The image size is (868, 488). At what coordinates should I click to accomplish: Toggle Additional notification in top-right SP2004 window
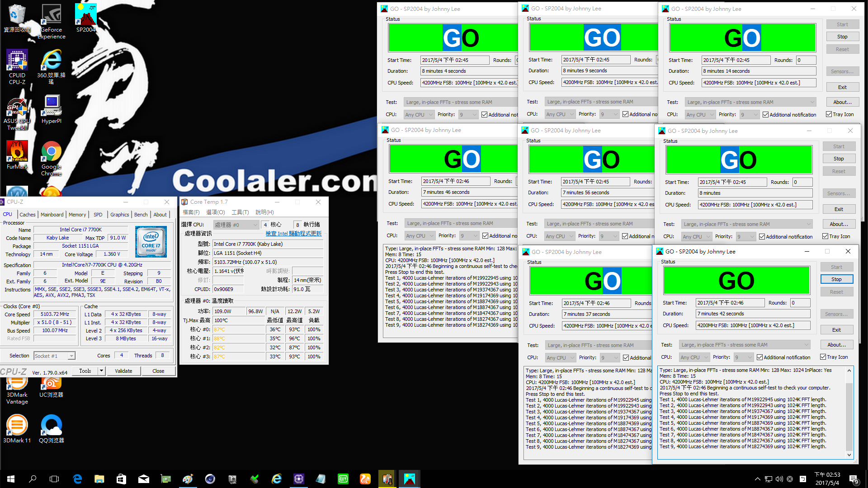(x=765, y=115)
